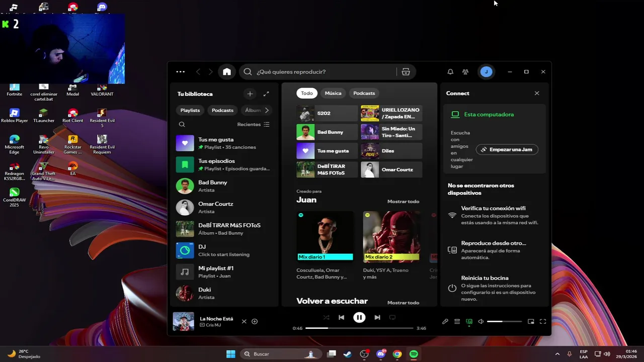Viewport: 644px width, 362px height.
Task: Open Tus episodios in library
Action: pos(224,164)
